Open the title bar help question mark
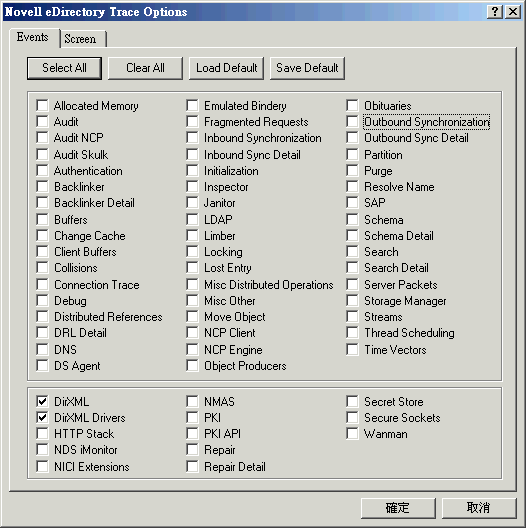The height and width of the screenshot is (528, 526). (495, 12)
